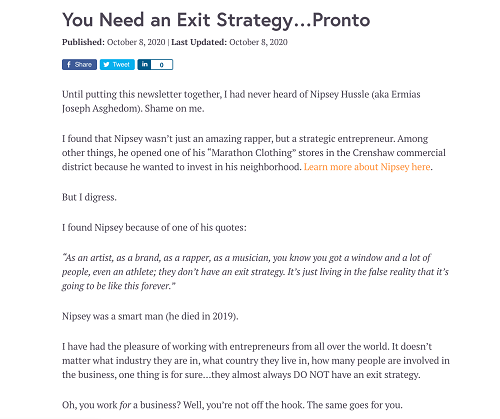Screen dimensions: 500x419
Task: Click the 'But I digress.' line
Action: (x=89, y=197)
